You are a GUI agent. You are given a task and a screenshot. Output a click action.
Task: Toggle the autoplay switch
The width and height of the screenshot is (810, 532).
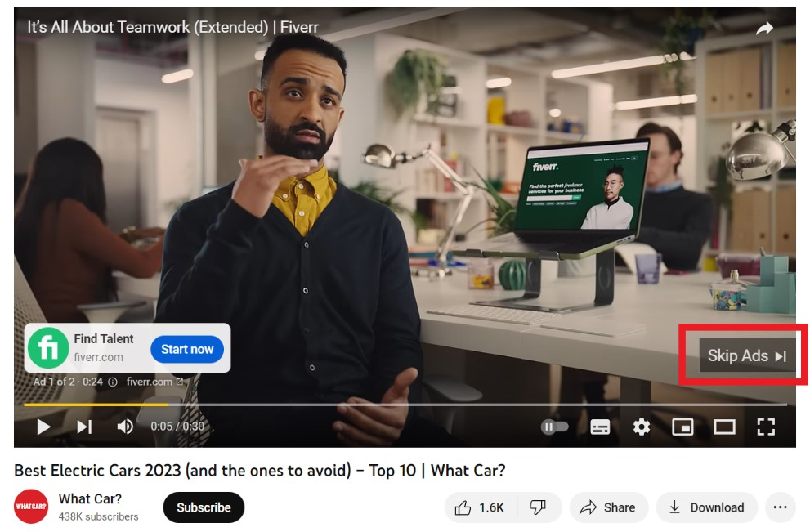click(555, 427)
